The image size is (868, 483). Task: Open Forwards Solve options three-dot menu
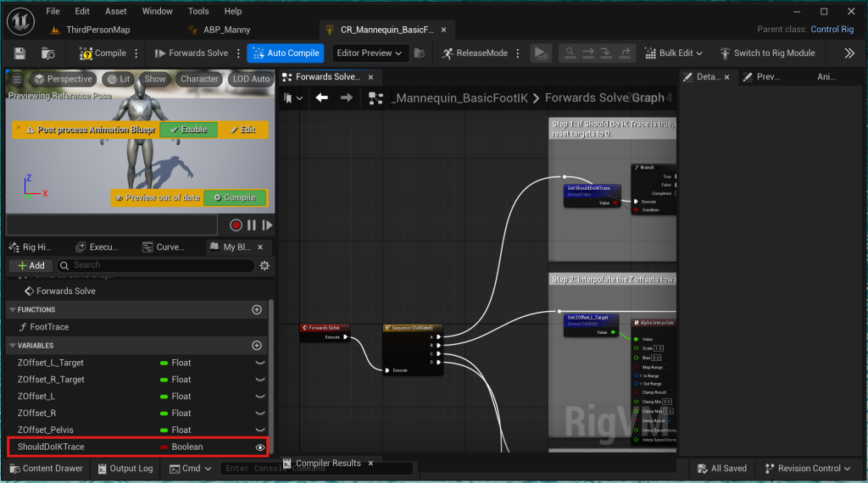(238, 53)
